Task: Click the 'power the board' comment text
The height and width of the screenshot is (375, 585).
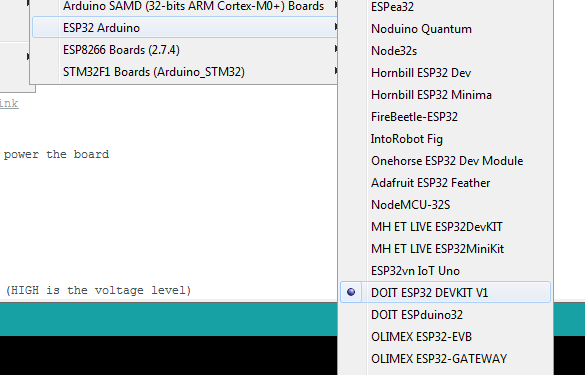Action: click(56, 154)
